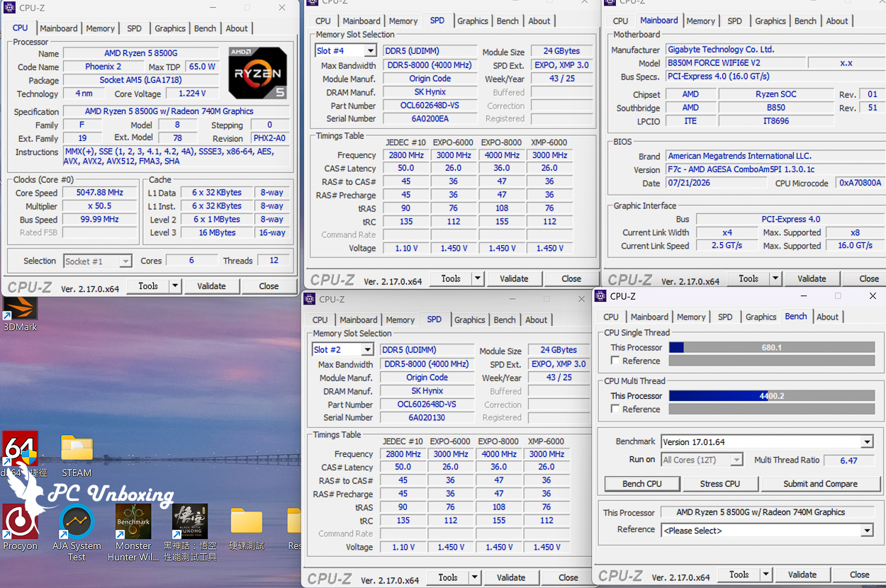This screenshot has width=886, height=588.
Task: Click the Submit and Compare button
Action: 820,484
